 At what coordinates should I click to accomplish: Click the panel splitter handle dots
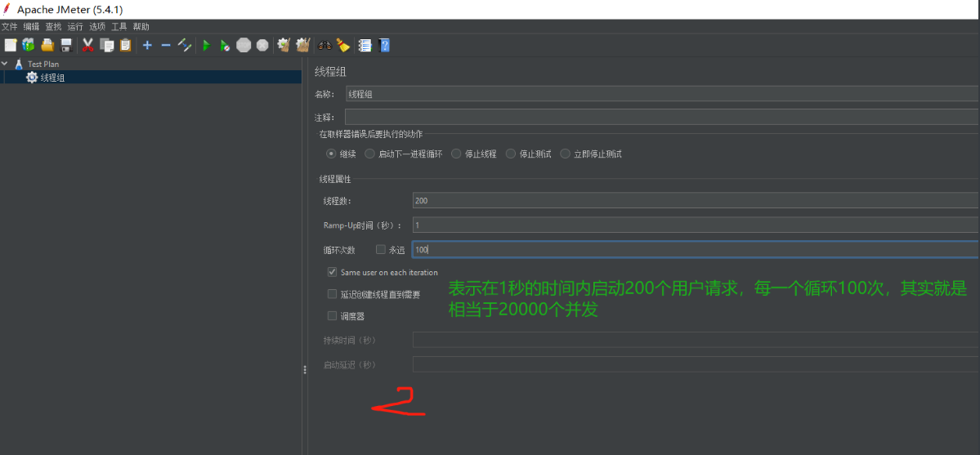point(304,369)
